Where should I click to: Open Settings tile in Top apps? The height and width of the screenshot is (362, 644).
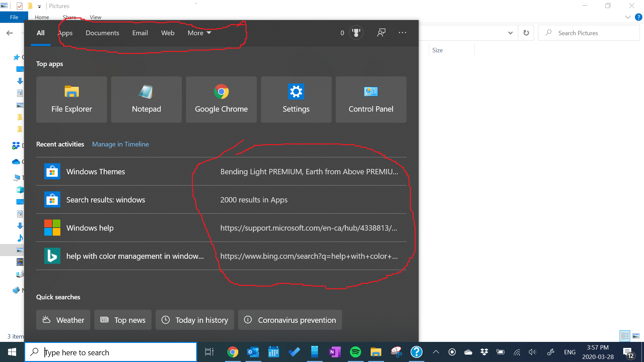click(296, 100)
